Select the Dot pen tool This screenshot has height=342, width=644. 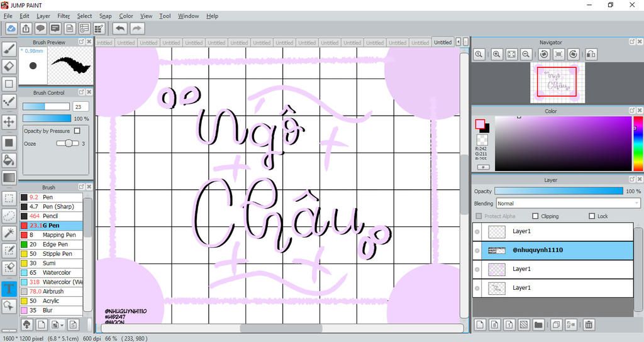[9, 101]
